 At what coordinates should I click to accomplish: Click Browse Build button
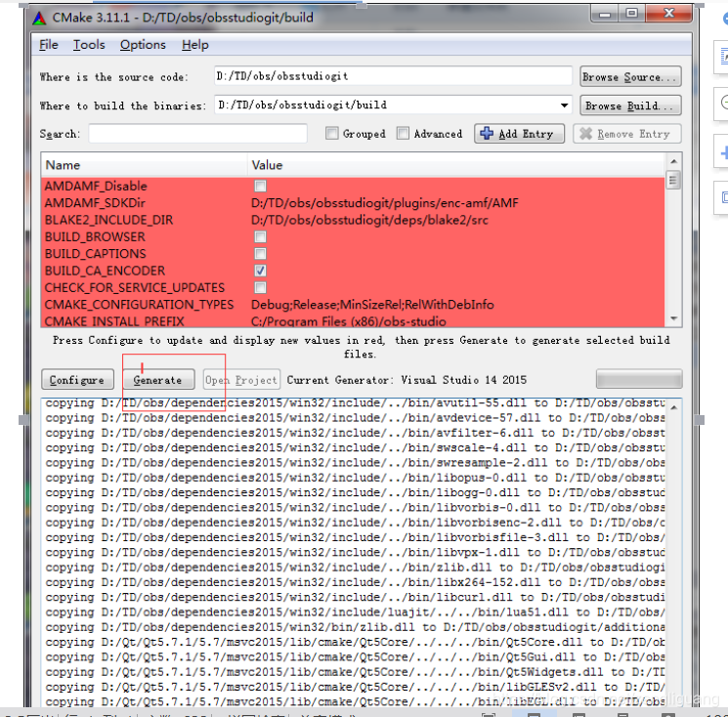tap(630, 105)
